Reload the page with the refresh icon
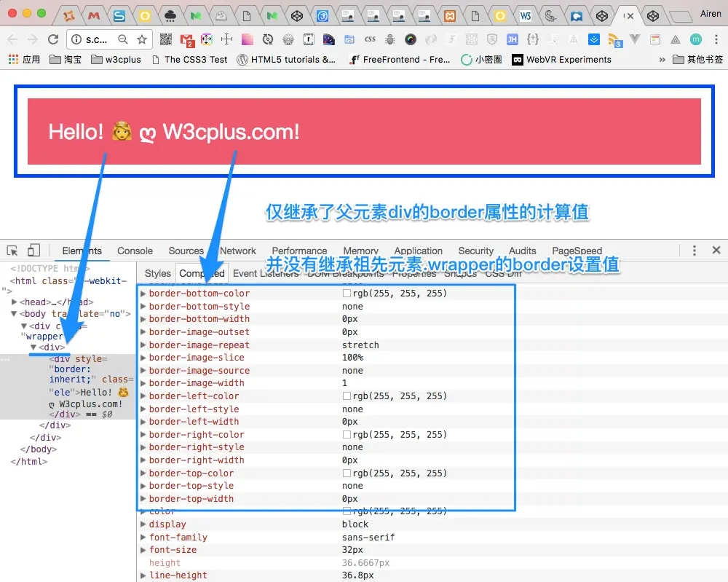Viewport: 728px width, 582px height. (x=53, y=39)
